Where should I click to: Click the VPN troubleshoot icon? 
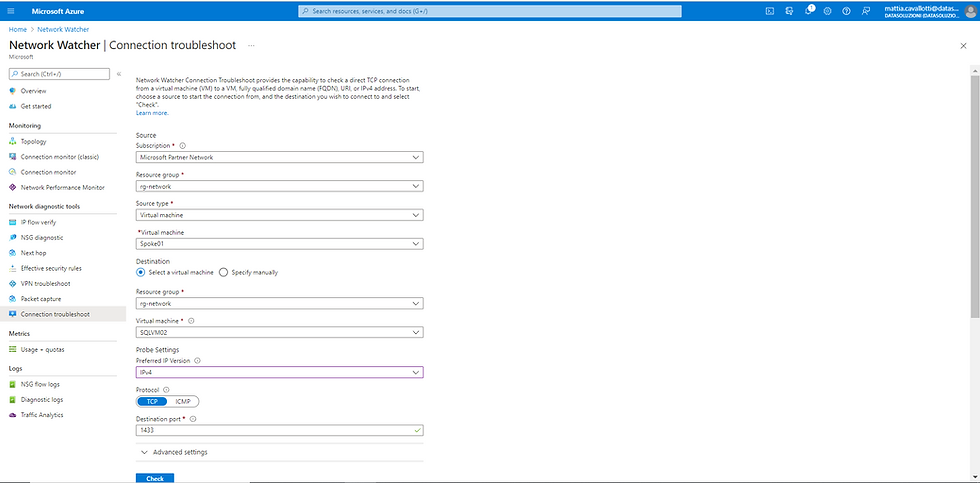[x=12, y=284]
